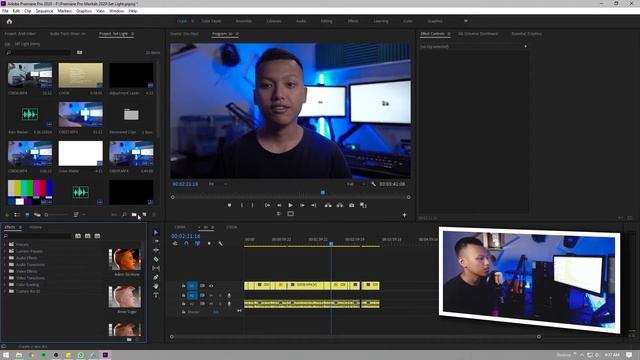
Task: Mute audio track A1
Action: pos(211,295)
